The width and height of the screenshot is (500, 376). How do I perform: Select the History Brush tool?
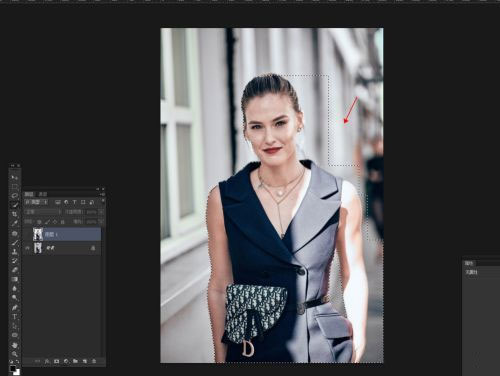click(15, 261)
